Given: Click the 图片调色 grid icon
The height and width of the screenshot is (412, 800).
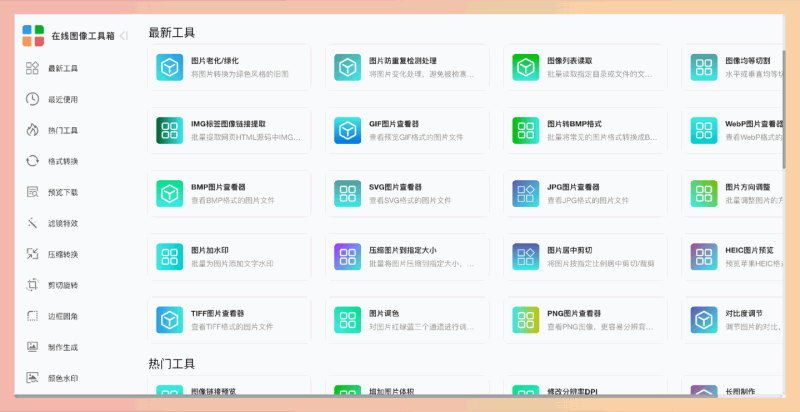Looking at the screenshot, I should 347,320.
